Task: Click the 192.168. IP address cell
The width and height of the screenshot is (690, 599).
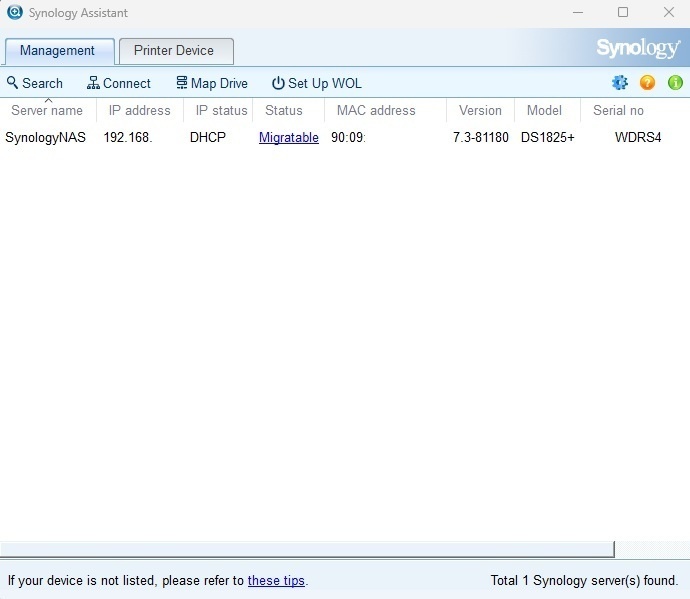Action: [x=128, y=137]
